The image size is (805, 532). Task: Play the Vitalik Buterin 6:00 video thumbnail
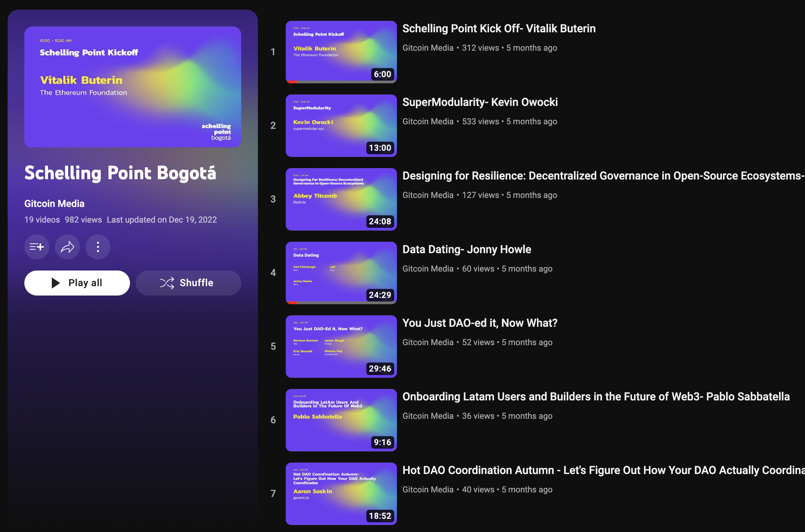[x=341, y=52]
